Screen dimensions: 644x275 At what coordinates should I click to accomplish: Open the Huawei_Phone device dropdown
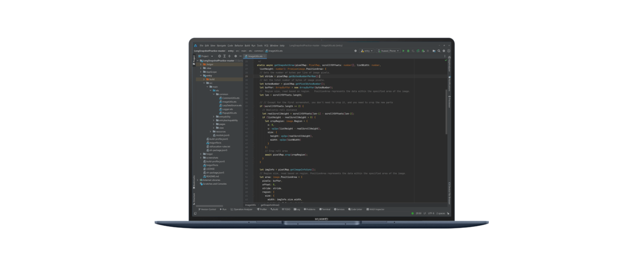point(388,51)
